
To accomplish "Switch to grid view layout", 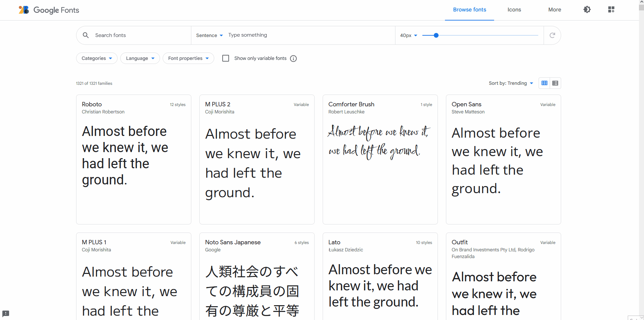I will click(544, 83).
